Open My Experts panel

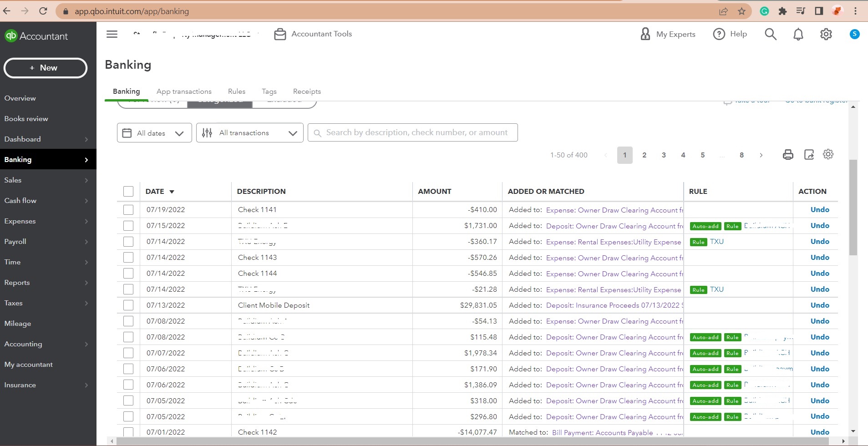668,34
